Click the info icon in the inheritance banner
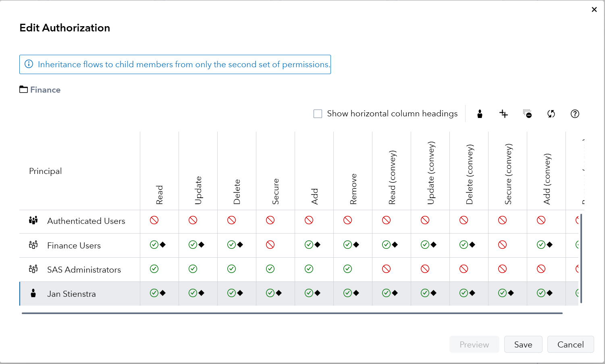This screenshot has width=605, height=364. [29, 64]
